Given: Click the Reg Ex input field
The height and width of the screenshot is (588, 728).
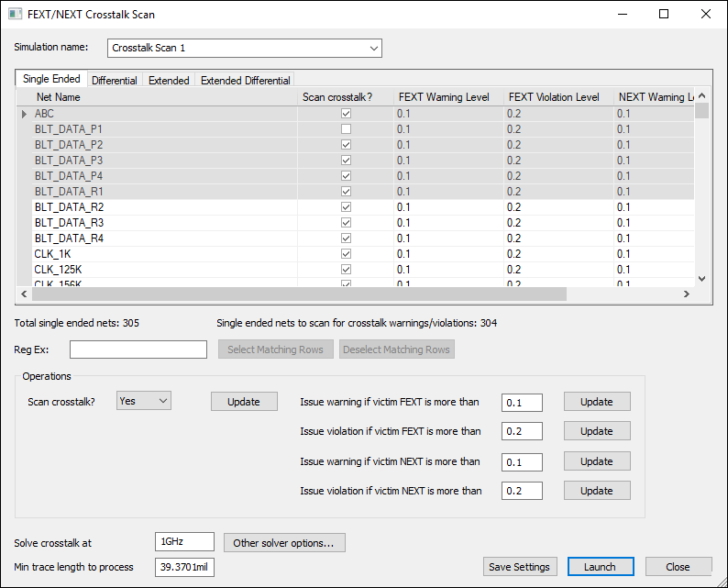Looking at the screenshot, I should (138, 349).
